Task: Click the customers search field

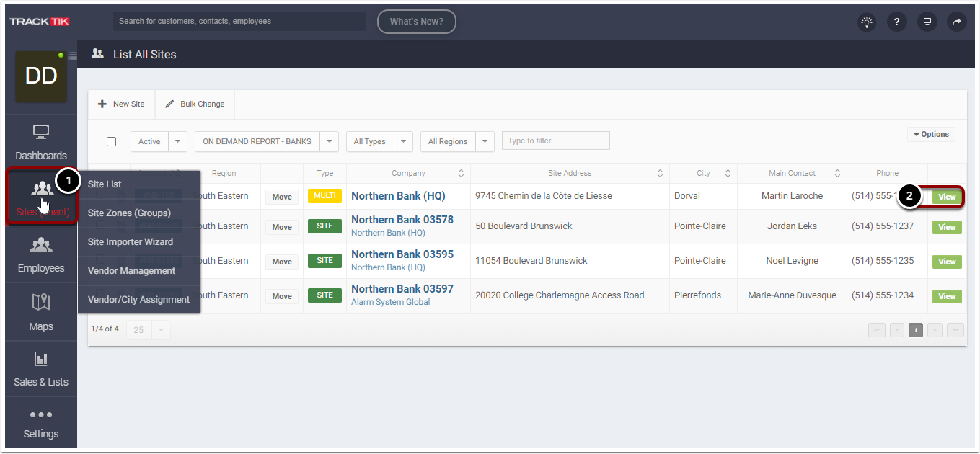Action: click(x=239, y=22)
